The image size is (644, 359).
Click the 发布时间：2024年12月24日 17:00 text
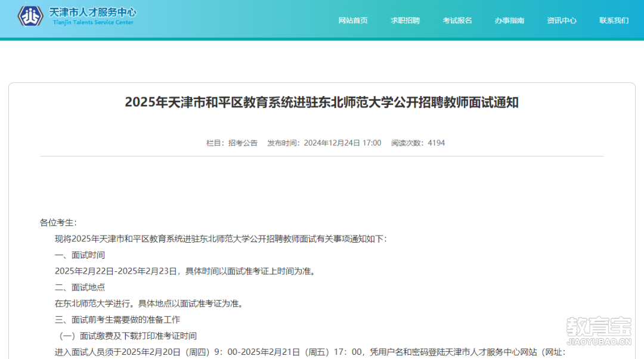pos(324,143)
